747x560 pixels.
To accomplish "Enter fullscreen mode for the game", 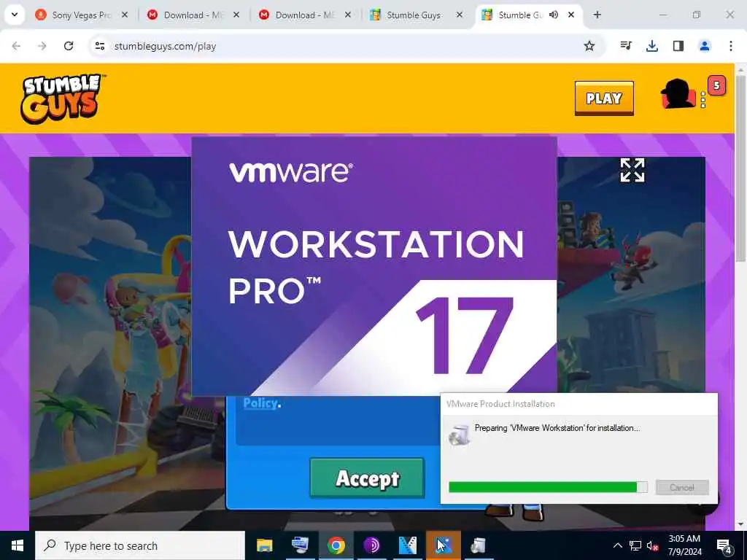I will [x=632, y=170].
